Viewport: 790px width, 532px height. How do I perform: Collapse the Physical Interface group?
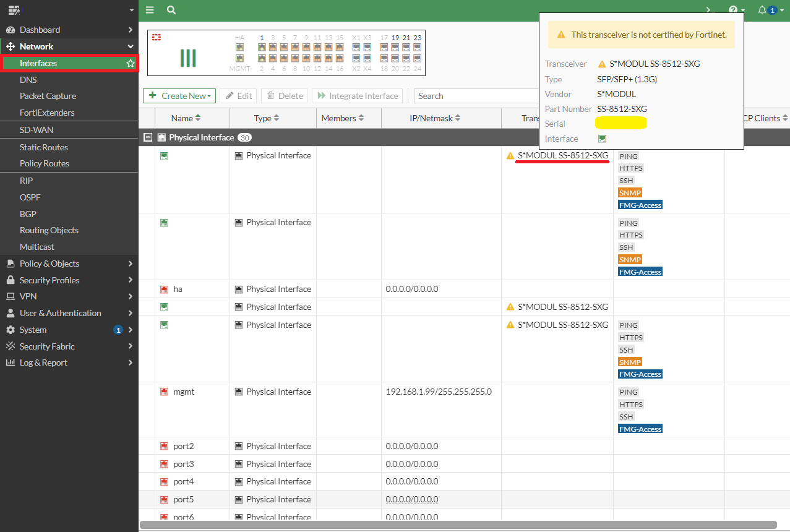[148, 137]
